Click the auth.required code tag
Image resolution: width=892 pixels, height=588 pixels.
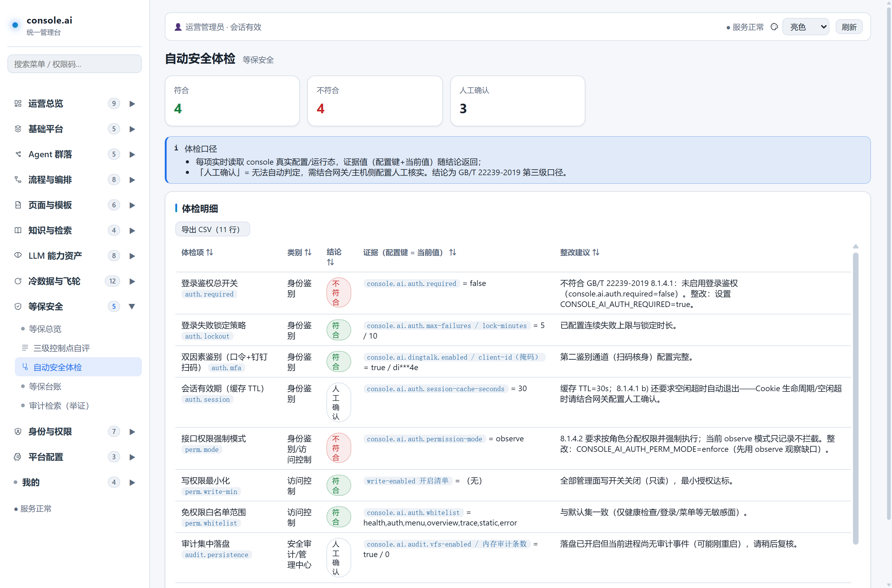(x=209, y=294)
